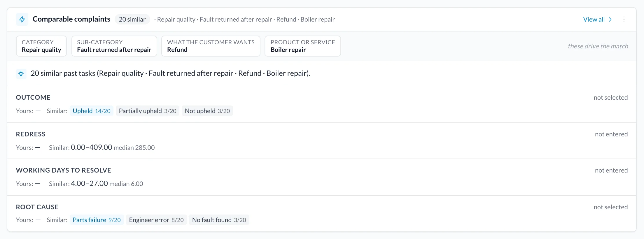Choose the Upheld 14/20 outcome pill
The height and width of the screenshot is (239, 644).
pyautogui.click(x=92, y=111)
